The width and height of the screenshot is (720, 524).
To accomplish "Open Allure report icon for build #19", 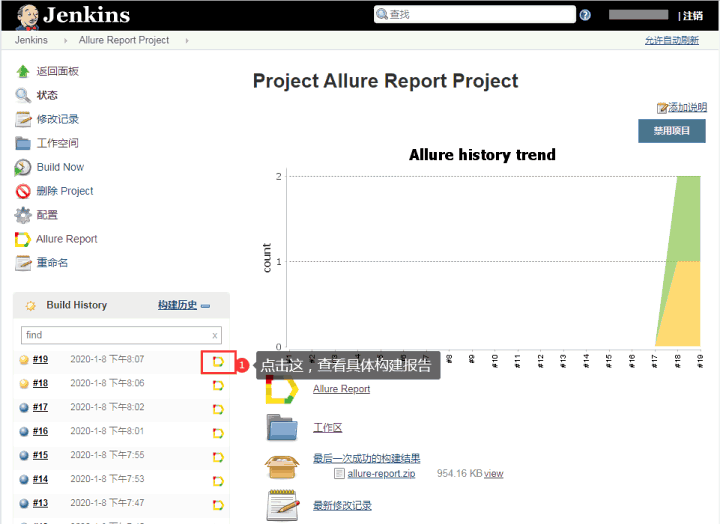I will pyautogui.click(x=219, y=362).
